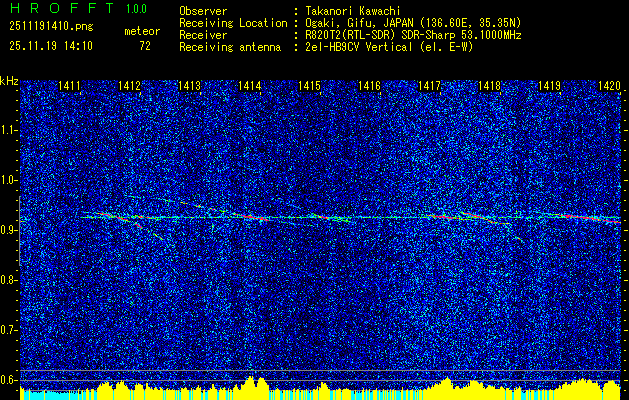Click the date stamp 25.11.19 14:10
This screenshot has width=629, height=400.
[x=51, y=46]
